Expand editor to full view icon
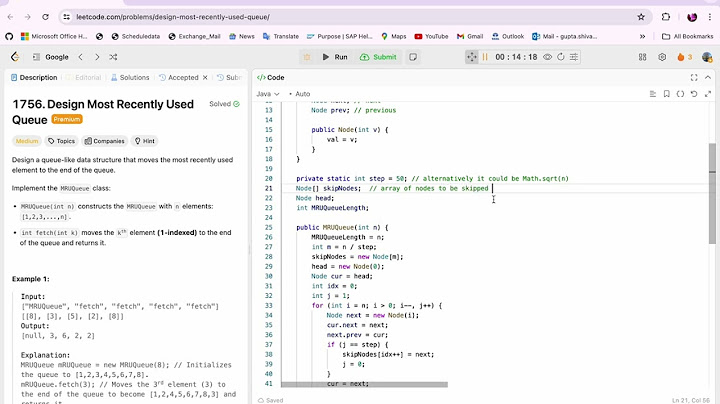The height and width of the screenshot is (404, 720). [708, 94]
